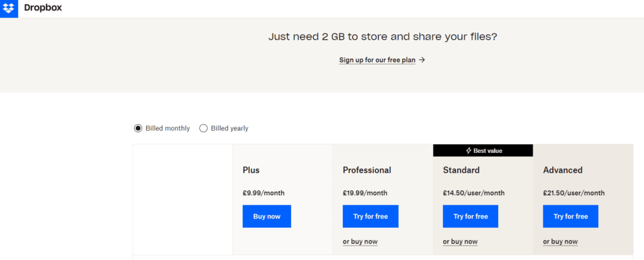Click the Plus plan heading
Viewport: 644px width, 260px height.
click(251, 170)
